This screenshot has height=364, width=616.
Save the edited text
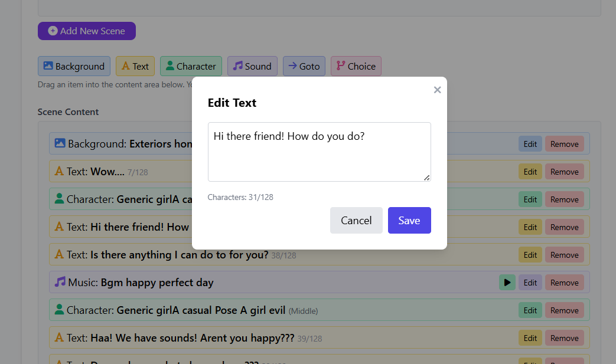[409, 220]
